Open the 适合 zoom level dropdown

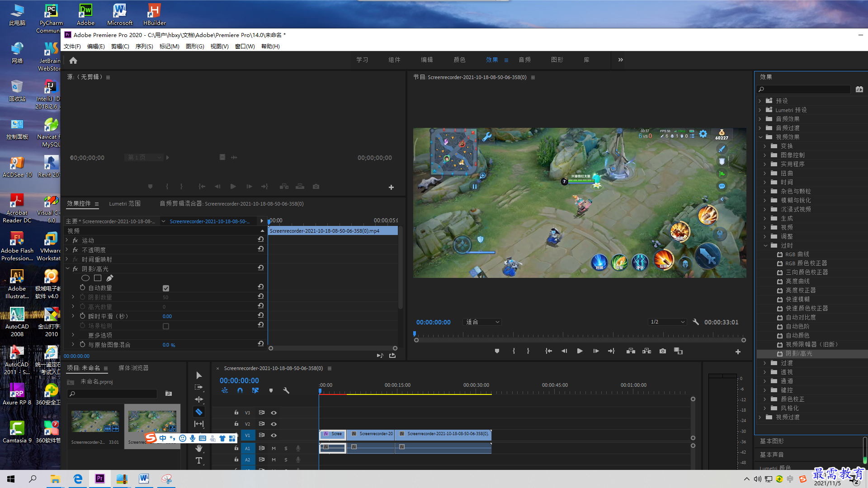pyautogui.click(x=482, y=322)
